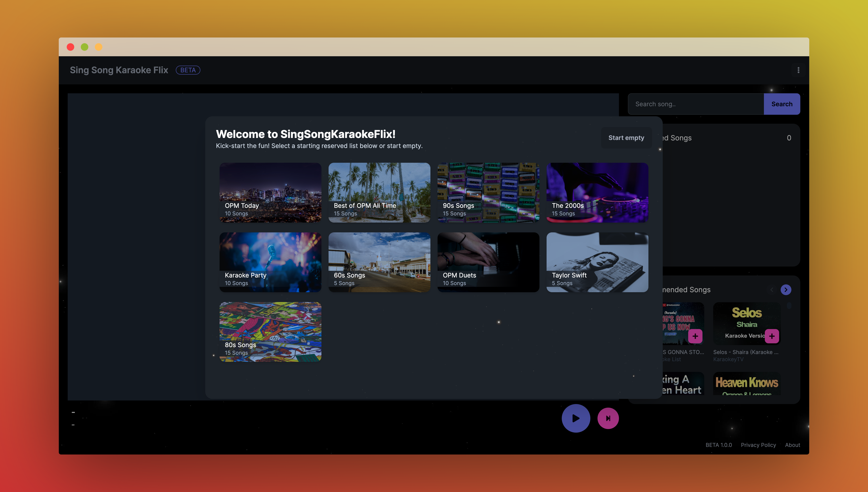
Task: Click the Sing Song Karaoke Flix title
Action: 119,70
